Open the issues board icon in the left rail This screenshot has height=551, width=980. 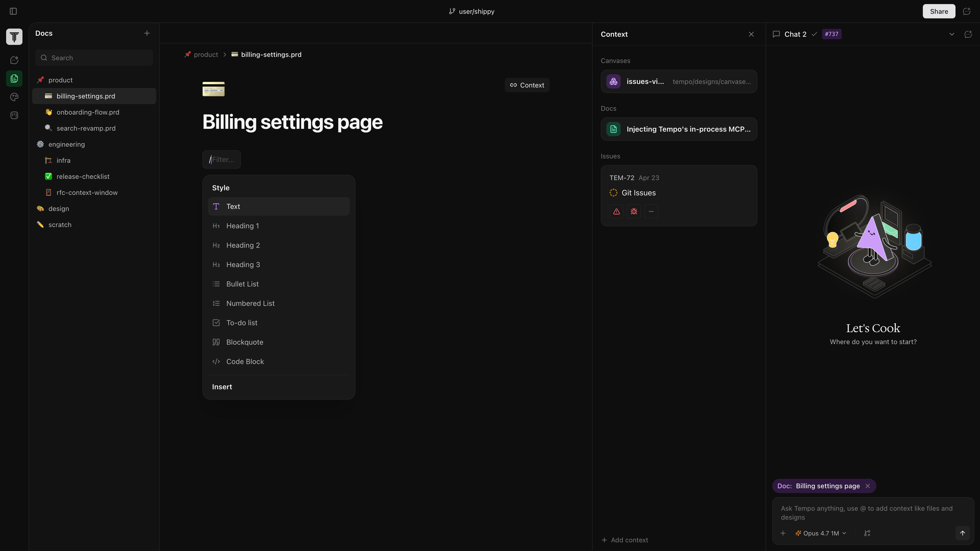click(x=15, y=115)
